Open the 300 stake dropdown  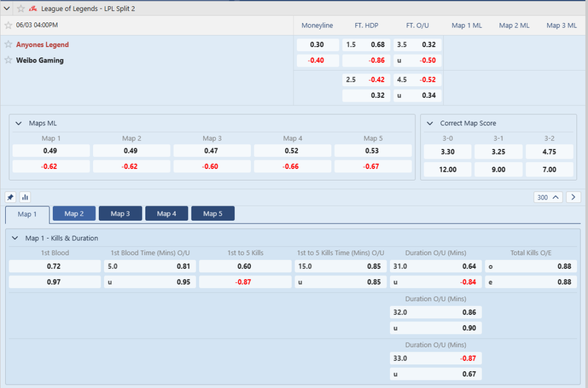(548, 197)
